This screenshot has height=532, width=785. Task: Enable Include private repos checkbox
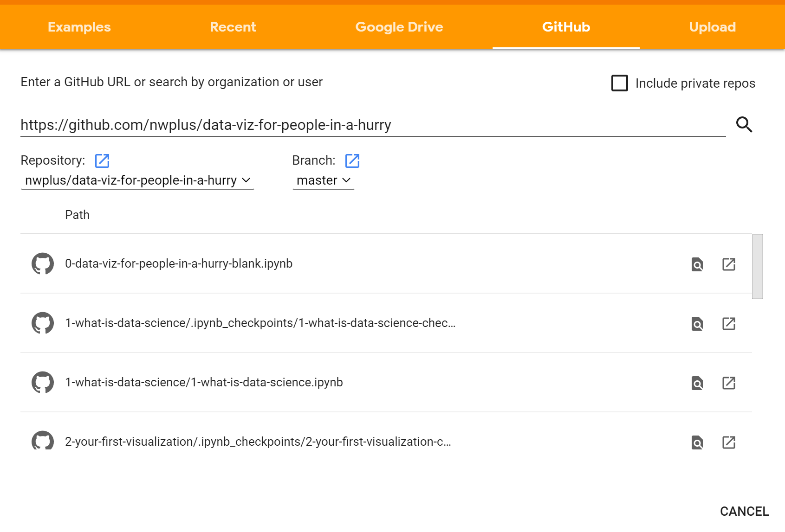[x=620, y=83]
